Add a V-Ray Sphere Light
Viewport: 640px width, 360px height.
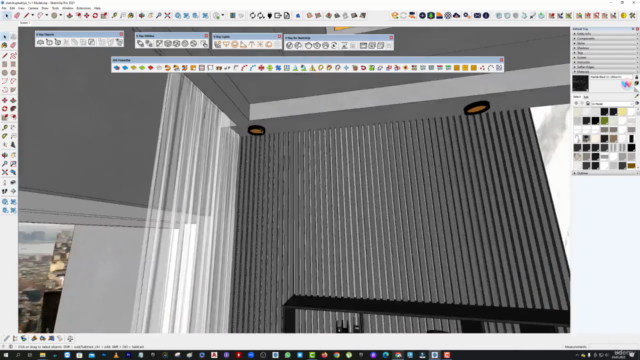tap(235, 44)
